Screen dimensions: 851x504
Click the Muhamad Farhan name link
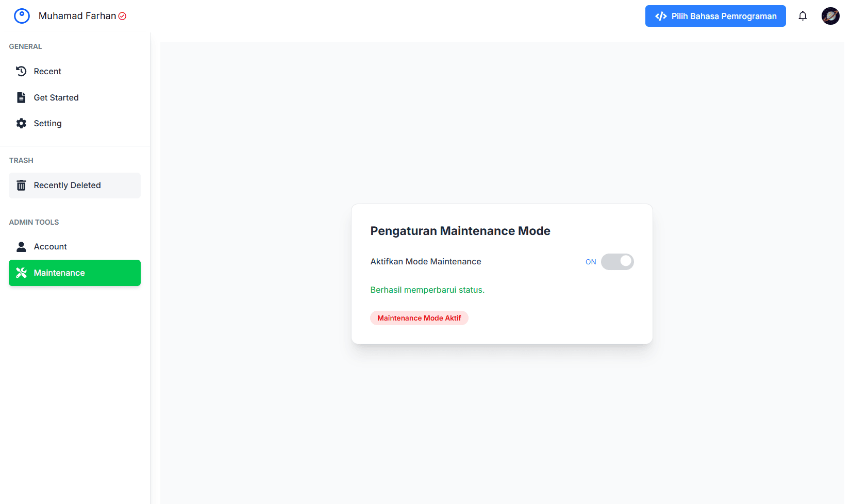point(77,16)
